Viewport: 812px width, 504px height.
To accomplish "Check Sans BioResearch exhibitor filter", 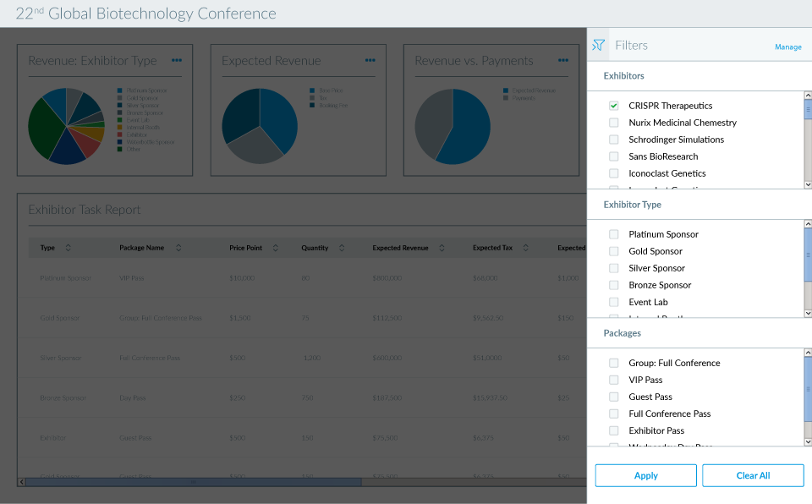I will click(614, 156).
